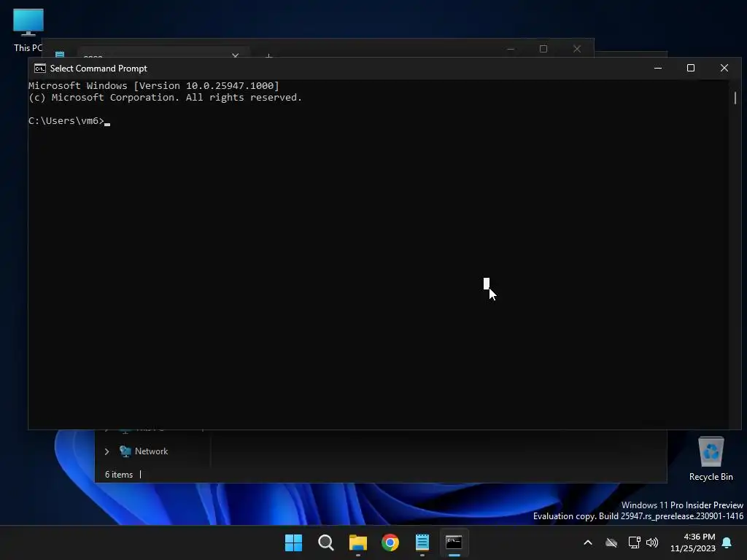Viewport: 747px width, 560px height.
Task: Close the background Notepad window
Action: click(x=577, y=49)
